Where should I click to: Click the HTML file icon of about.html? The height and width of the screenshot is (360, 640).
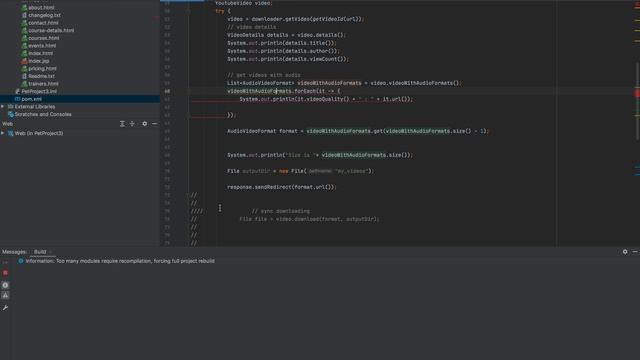click(x=24, y=7)
